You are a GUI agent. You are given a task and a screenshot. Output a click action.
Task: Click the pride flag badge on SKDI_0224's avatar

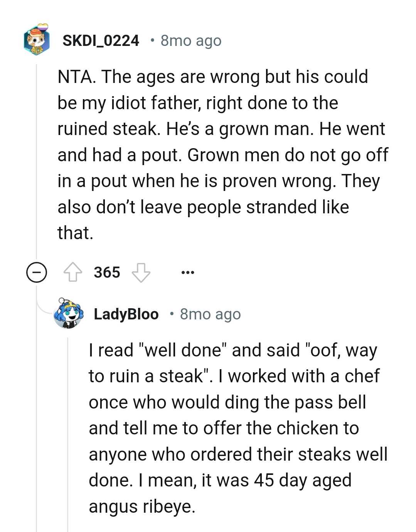[x=45, y=26]
